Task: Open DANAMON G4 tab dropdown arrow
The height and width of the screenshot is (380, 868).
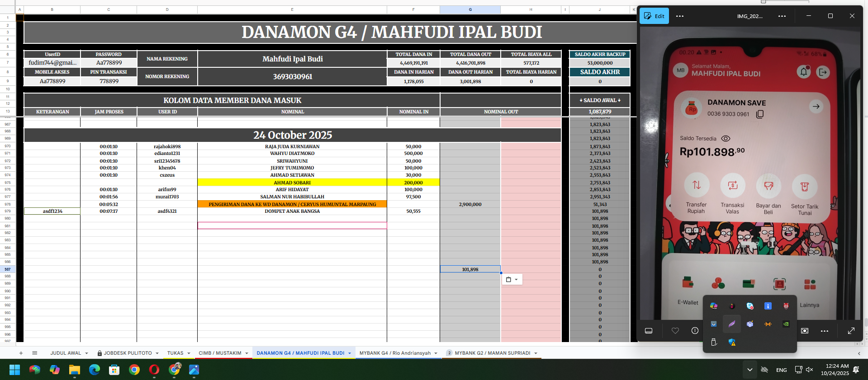Action: 350,353
